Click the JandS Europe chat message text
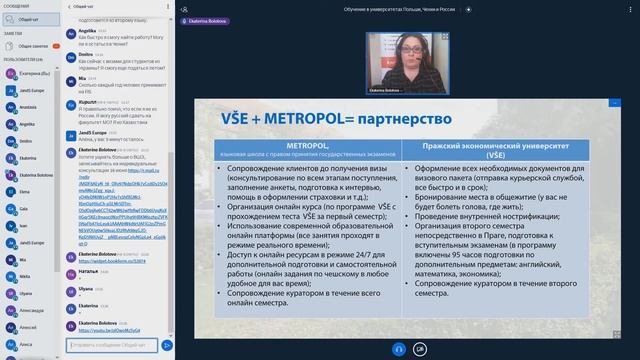Image resolution: width=640 pixels, height=360 pixels. (x=111, y=139)
